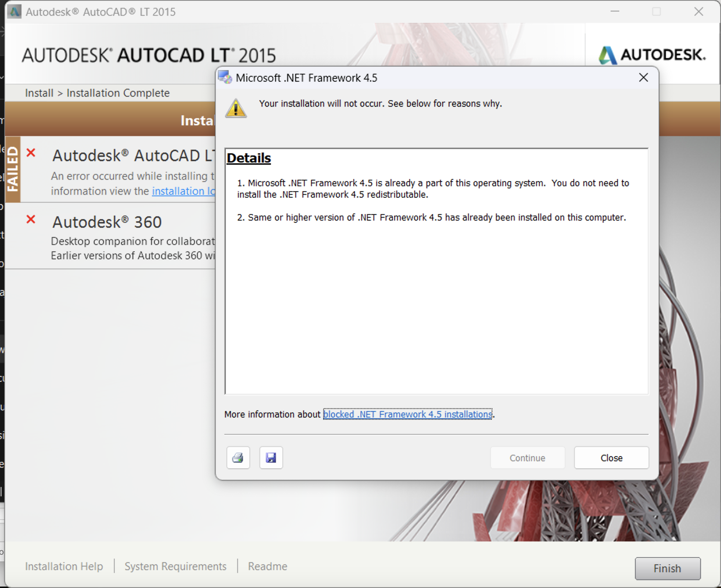Image resolution: width=721 pixels, height=588 pixels.
Task: Click the AutoCAD app icon in the window title bar
Action: pyautogui.click(x=15, y=12)
